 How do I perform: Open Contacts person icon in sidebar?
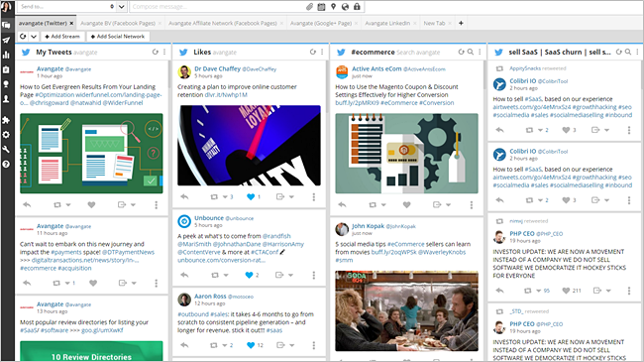point(6,99)
